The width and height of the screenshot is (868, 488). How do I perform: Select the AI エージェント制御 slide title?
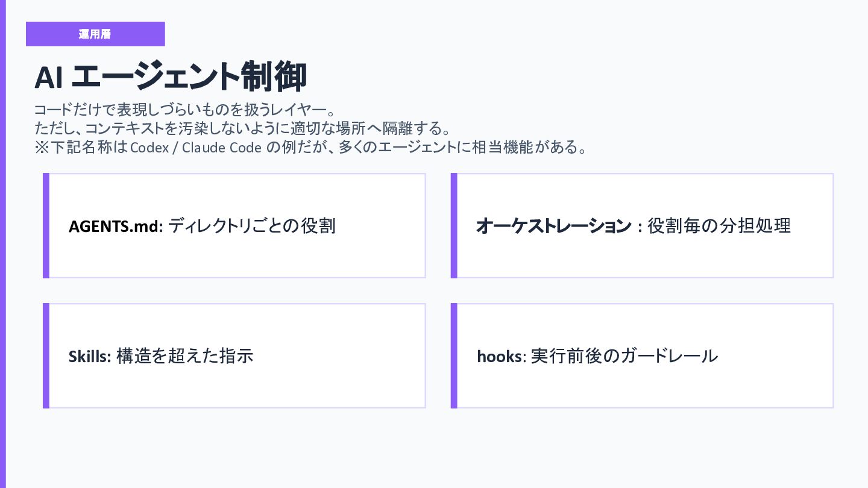(x=171, y=77)
